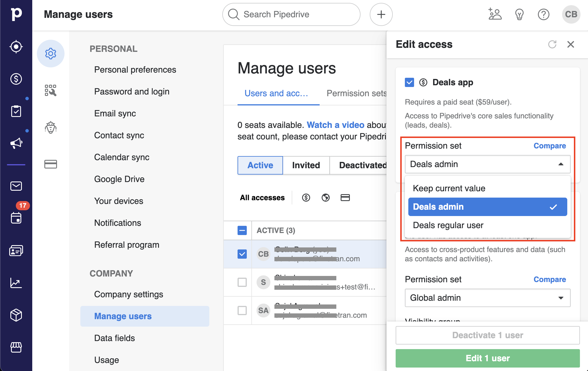Image resolution: width=588 pixels, height=371 pixels.
Task: Click Compare link for Deals permission set
Action: [550, 146]
